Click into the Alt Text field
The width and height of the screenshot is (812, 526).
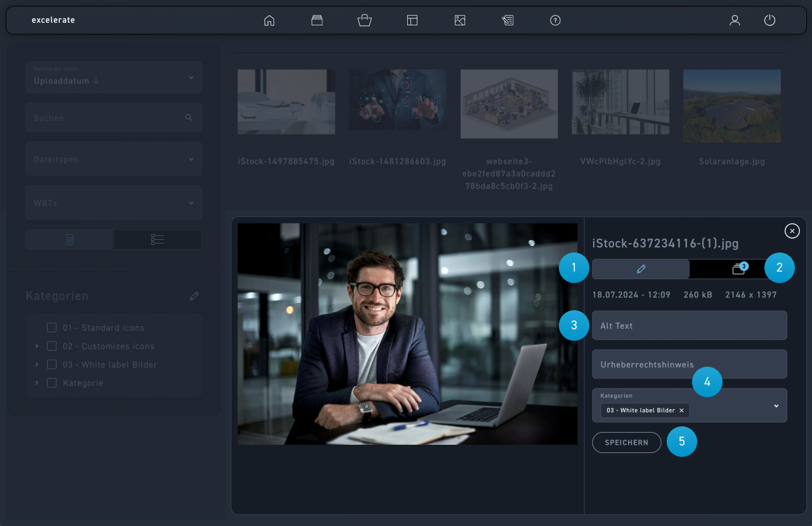[689, 325]
